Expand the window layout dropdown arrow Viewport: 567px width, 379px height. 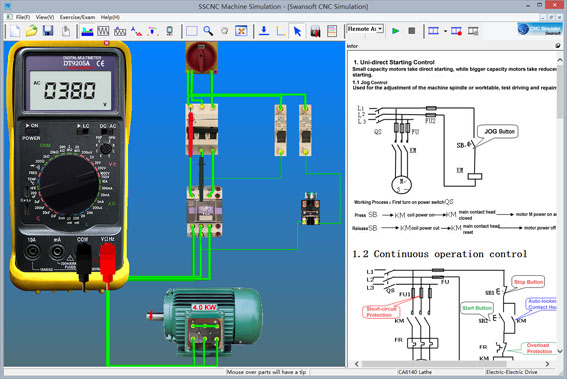(x=445, y=31)
